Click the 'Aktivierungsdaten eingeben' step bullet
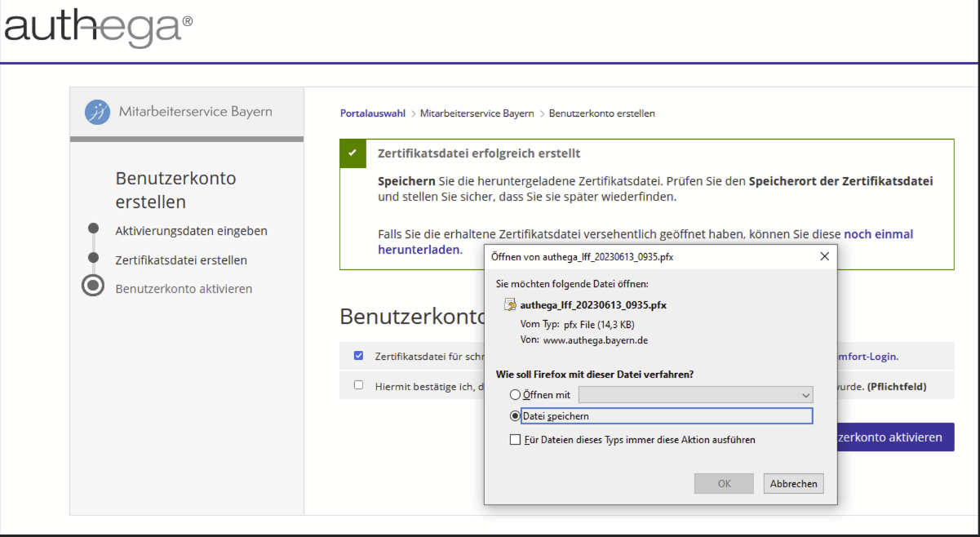The height and width of the screenshot is (537, 980). click(x=93, y=229)
